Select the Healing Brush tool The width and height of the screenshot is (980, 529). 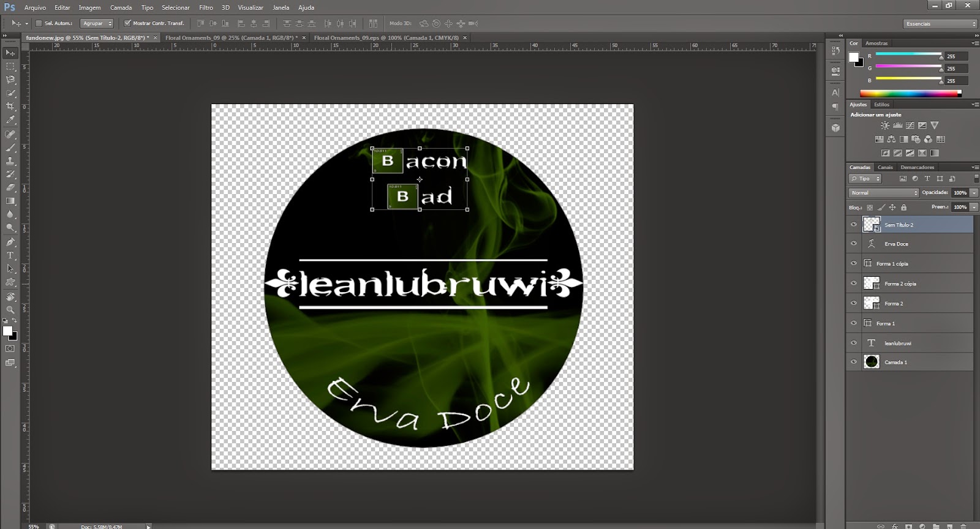point(10,134)
